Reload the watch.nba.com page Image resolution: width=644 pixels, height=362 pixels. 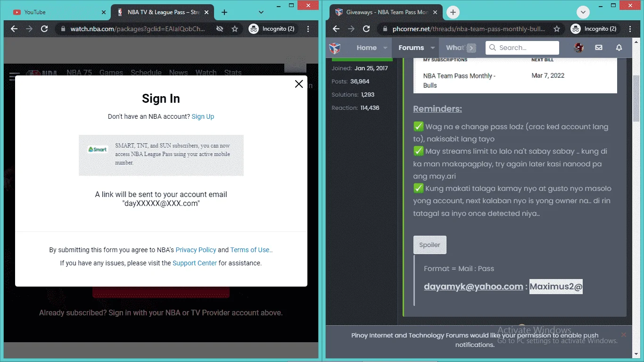(44, 29)
